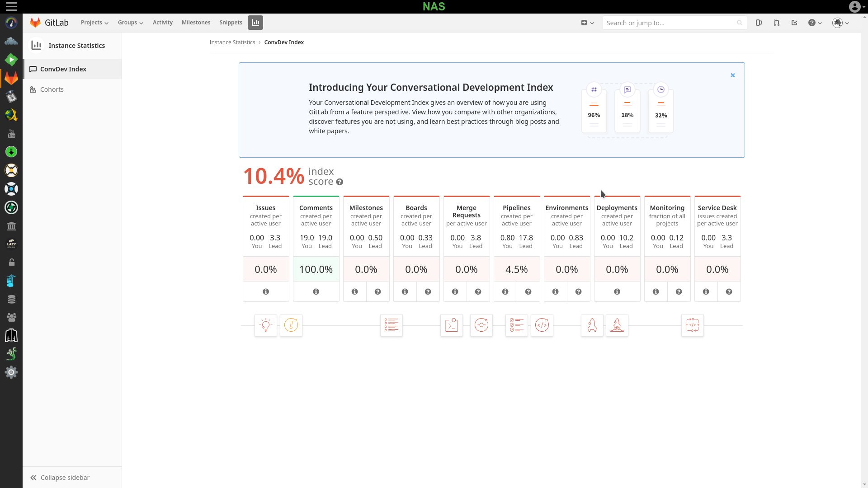Expand the Projects dropdown menu
This screenshot has width=868, height=488.
click(x=94, y=23)
